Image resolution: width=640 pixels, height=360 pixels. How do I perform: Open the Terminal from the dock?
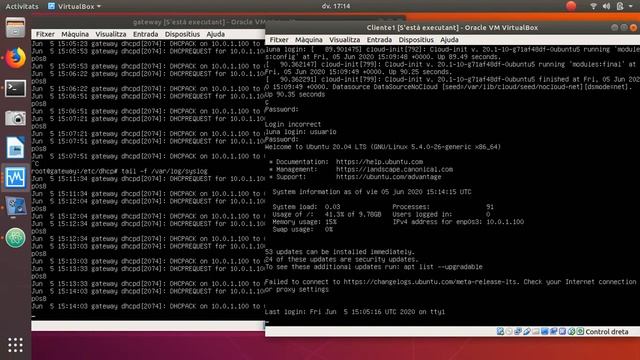(16, 88)
